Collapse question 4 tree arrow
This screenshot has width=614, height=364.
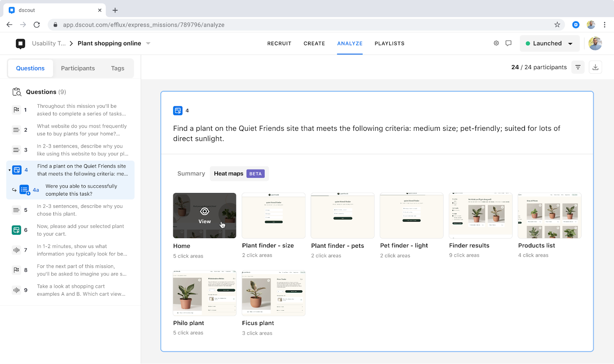point(9,170)
